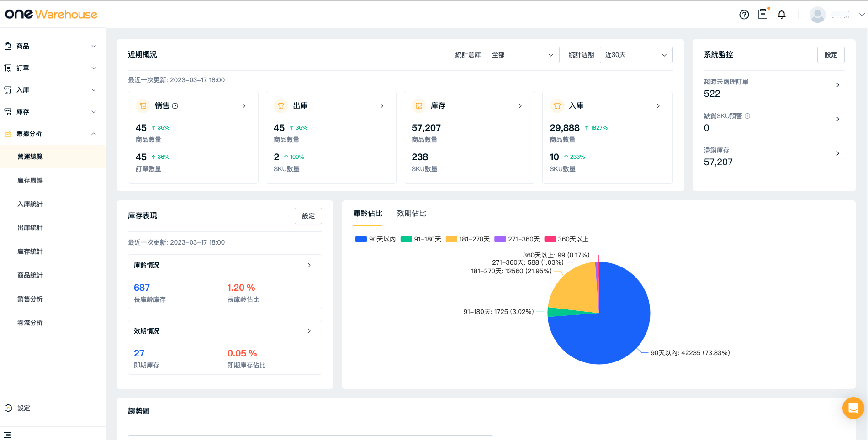Toggle 90天以內 legend series
Viewport: 868px width, 440px height.
(x=376, y=239)
